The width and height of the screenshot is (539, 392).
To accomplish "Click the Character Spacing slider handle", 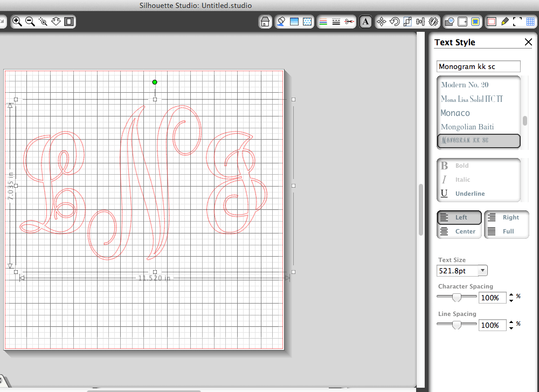I will coord(457,297).
